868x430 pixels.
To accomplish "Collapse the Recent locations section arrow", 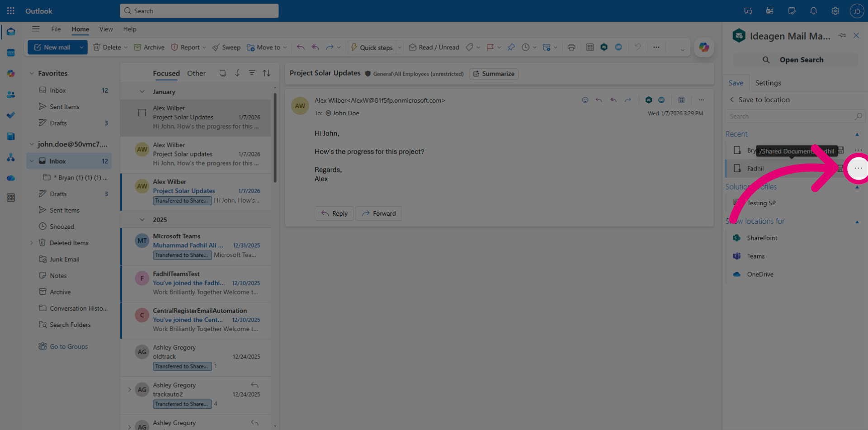I will 857,134.
